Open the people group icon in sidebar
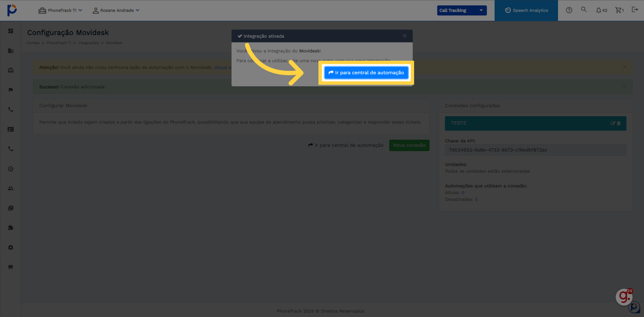This screenshot has width=644, height=317. click(11, 188)
